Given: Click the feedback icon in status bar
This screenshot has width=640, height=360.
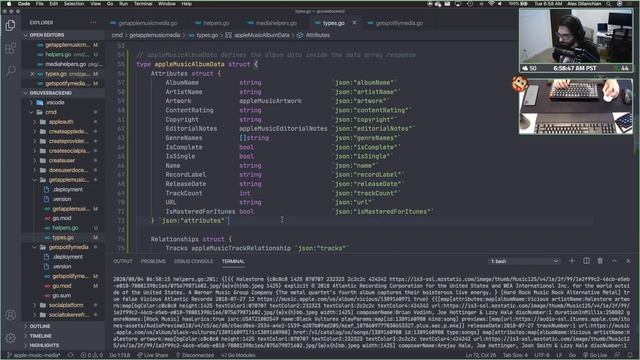Looking at the screenshot, I should click(618, 355).
